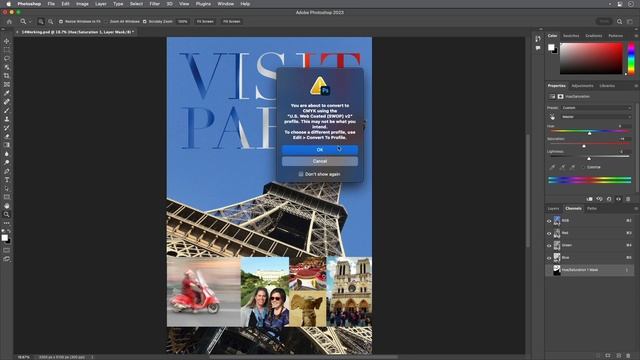Open the Master color range dropdown
640x360 pixels.
click(x=596, y=117)
